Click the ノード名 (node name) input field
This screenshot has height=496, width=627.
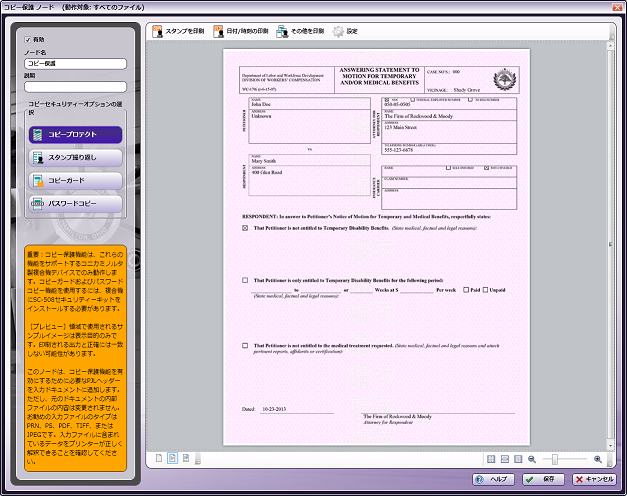[76, 64]
